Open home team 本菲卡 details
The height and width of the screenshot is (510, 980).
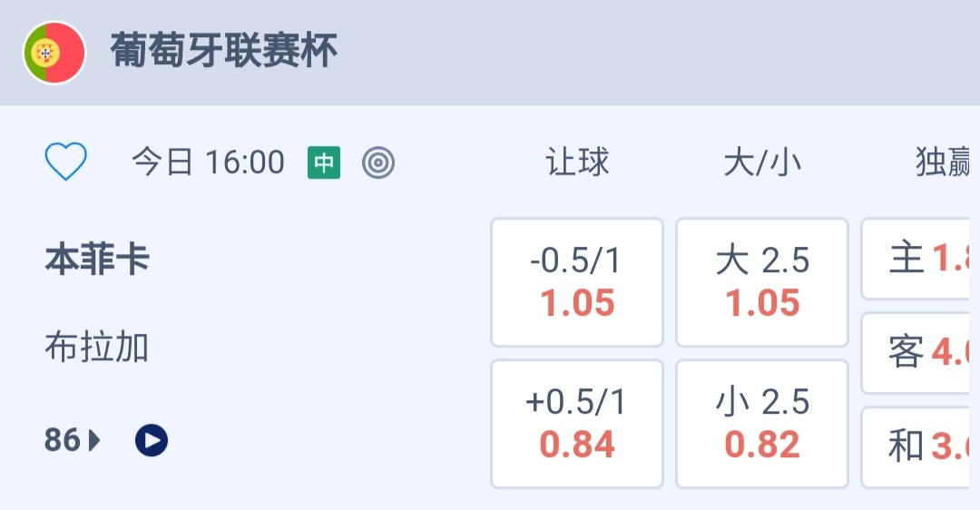coord(97,261)
